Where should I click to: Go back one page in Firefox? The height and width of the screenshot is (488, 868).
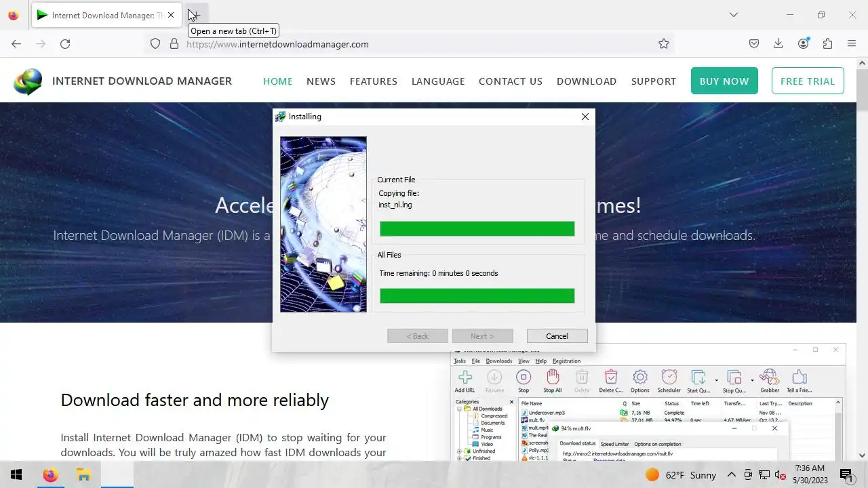click(x=16, y=43)
